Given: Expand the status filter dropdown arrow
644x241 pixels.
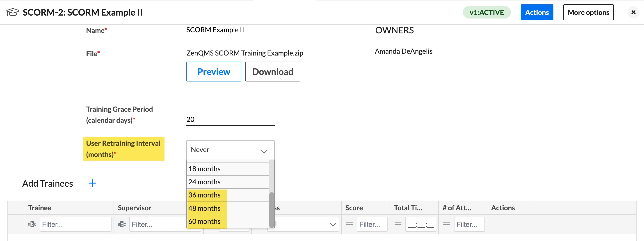Looking at the screenshot, I should (333, 225).
